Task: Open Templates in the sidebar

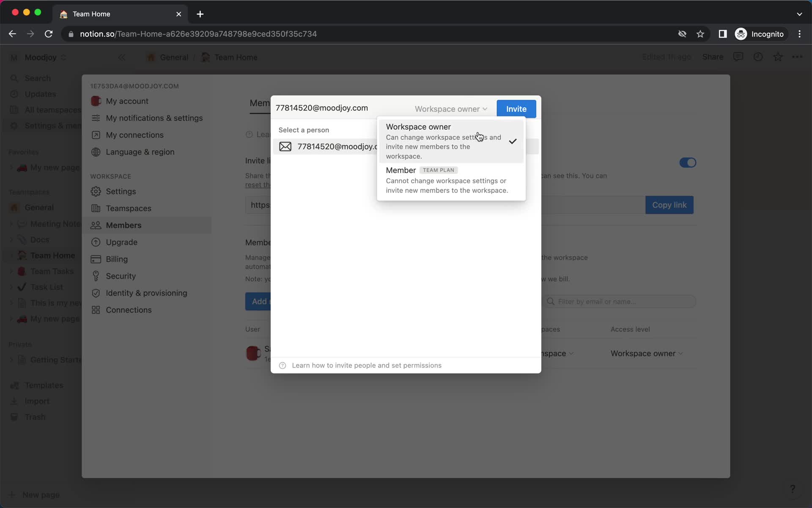Action: pyautogui.click(x=44, y=385)
